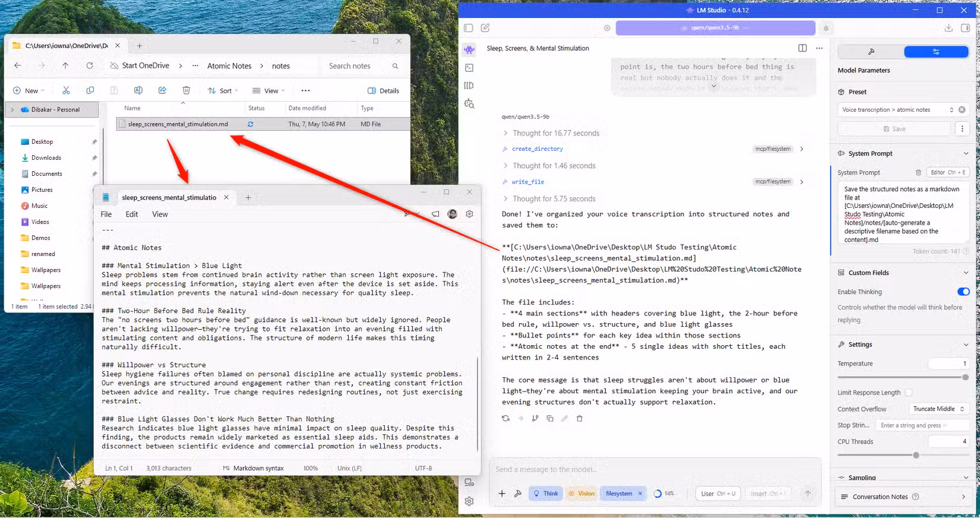The image size is (980, 518).
Task: Open the New dropdown in File Explorer
Action: [29, 90]
